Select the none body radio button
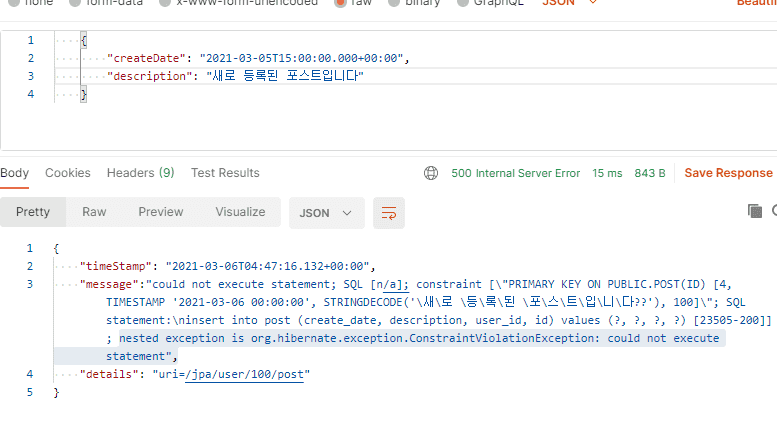The height and width of the screenshot is (434, 777). point(14,3)
